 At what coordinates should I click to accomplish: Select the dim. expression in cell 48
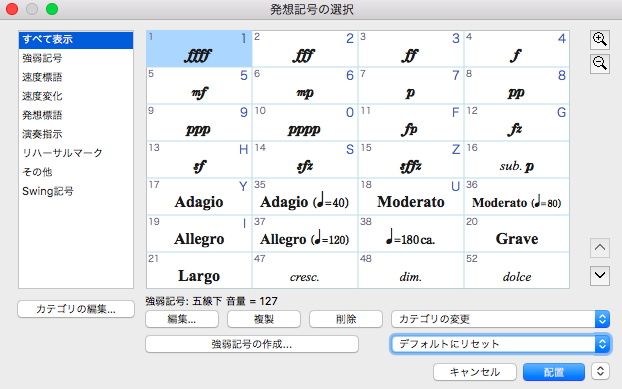point(411,270)
